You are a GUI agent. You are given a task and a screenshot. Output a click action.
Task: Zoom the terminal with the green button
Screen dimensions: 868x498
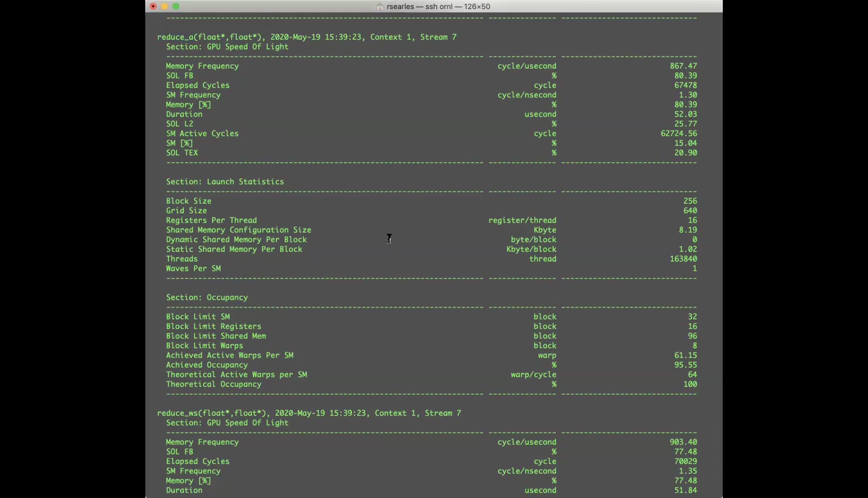coord(176,6)
